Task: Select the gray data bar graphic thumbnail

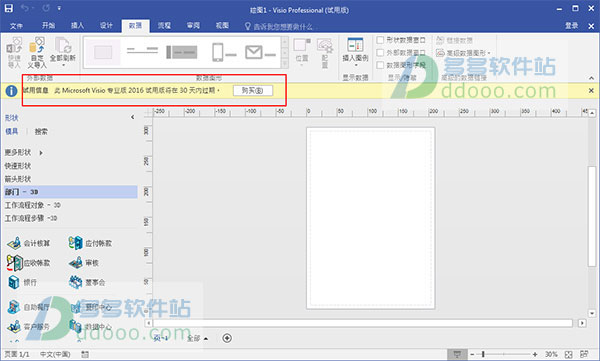Action: coord(182,52)
